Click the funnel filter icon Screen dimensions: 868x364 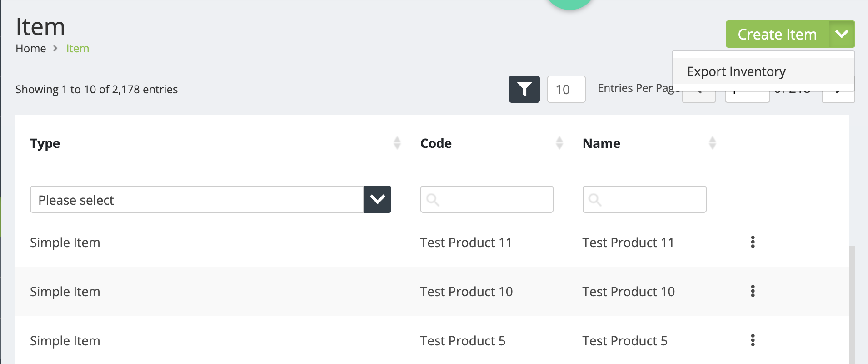click(524, 89)
